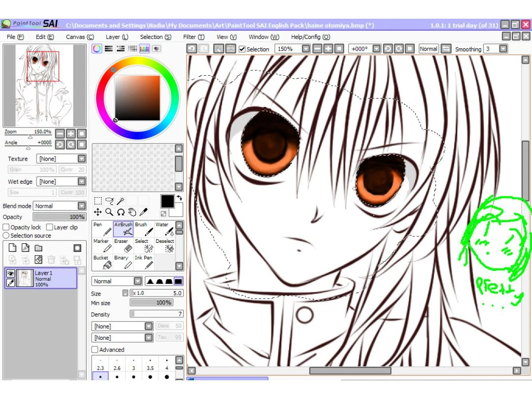The width and height of the screenshot is (532, 399).
Task: Choose the Deselect pen tool
Action: coord(165,246)
